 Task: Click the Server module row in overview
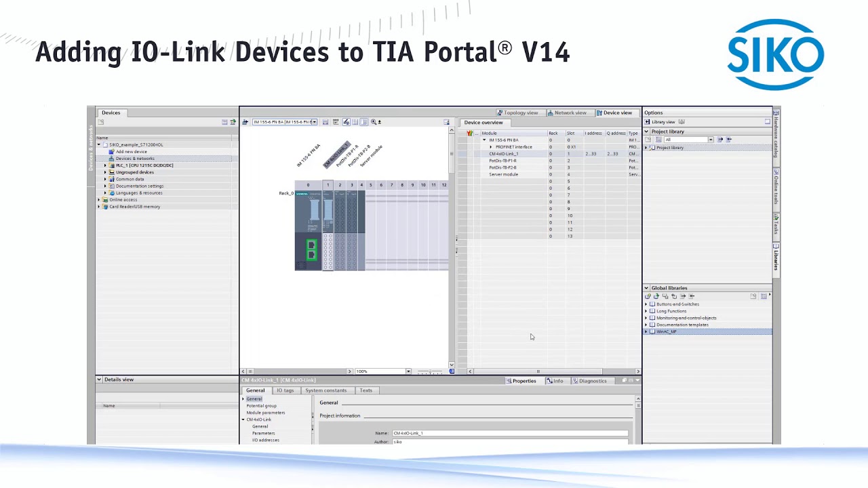(x=549, y=174)
